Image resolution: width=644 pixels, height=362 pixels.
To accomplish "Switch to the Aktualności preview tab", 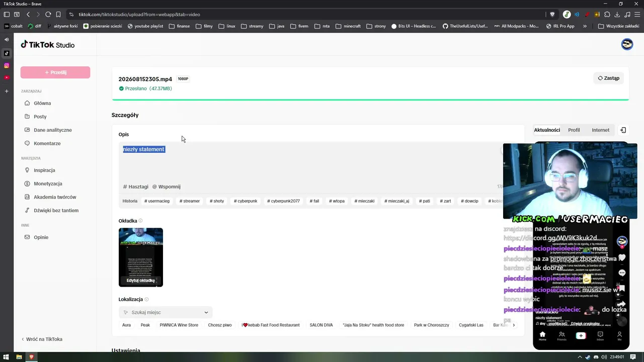I will 547,130.
